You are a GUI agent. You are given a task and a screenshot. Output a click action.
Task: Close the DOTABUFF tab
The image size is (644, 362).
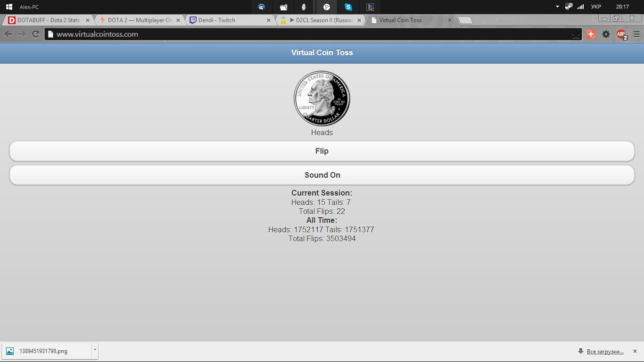(x=87, y=20)
